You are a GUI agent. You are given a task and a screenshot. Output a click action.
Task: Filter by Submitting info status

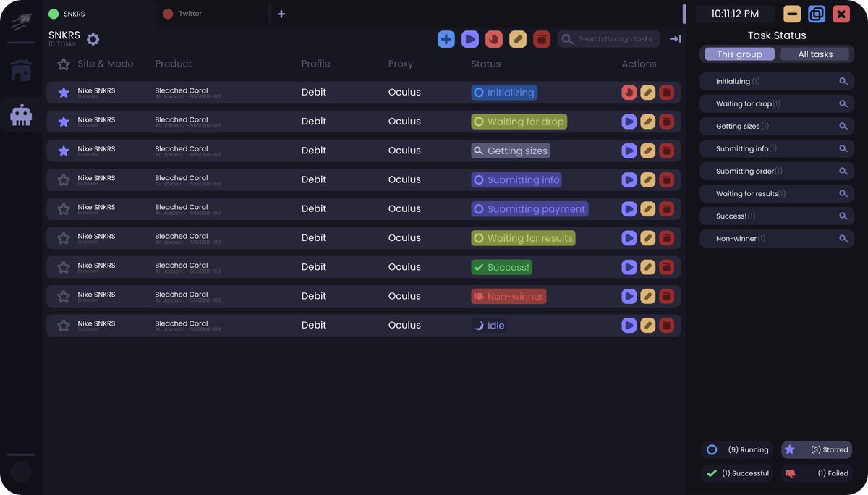pos(777,149)
